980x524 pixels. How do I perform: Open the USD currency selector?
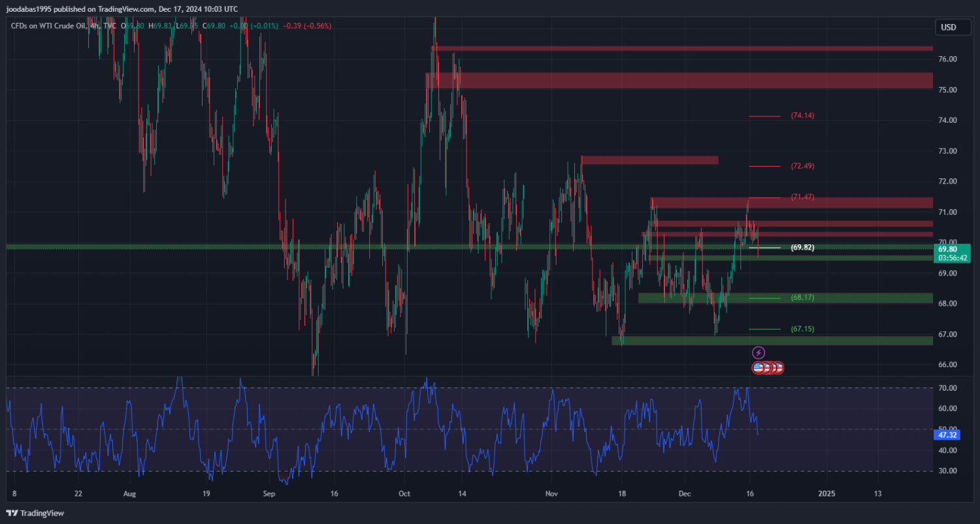[948, 27]
